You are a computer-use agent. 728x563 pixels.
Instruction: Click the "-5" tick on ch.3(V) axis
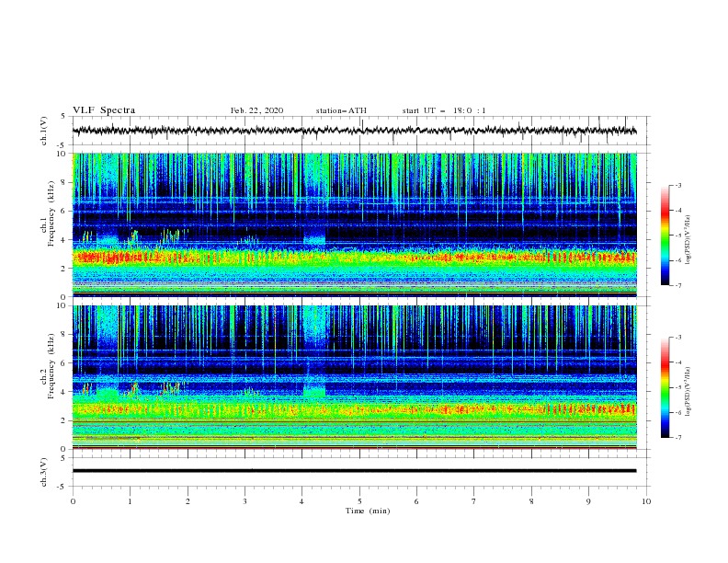[x=63, y=487]
